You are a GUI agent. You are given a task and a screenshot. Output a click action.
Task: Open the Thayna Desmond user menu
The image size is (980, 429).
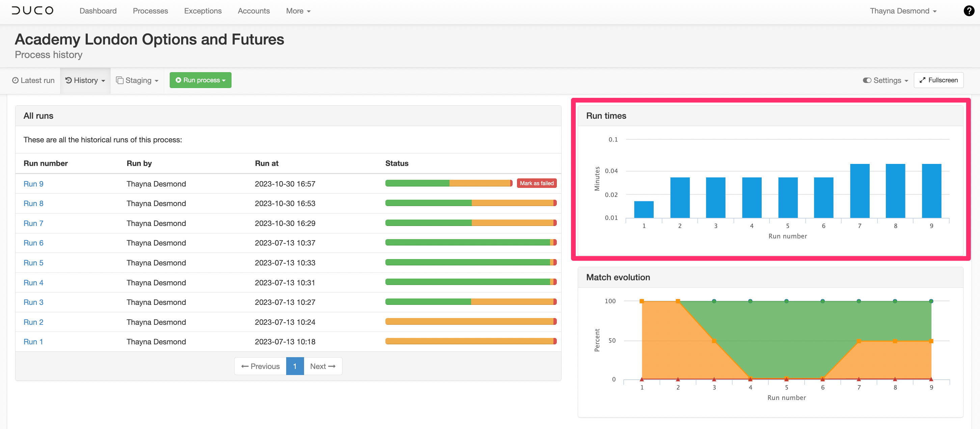pos(903,11)
